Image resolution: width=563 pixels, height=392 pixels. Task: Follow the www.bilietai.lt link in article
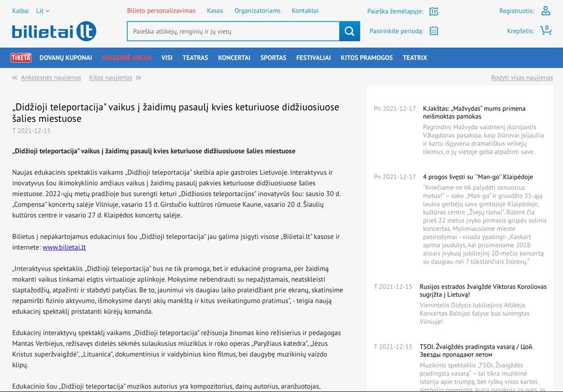coord(64,247)
